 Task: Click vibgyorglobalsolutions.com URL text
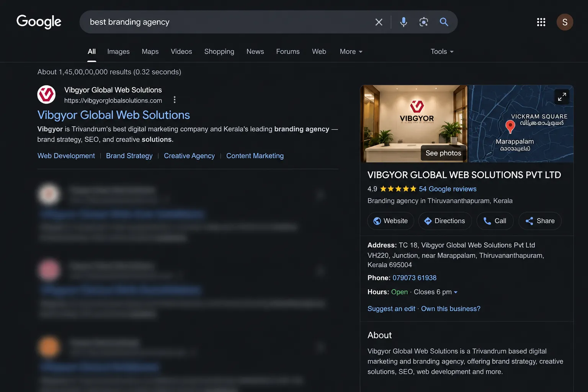[113, 101]
